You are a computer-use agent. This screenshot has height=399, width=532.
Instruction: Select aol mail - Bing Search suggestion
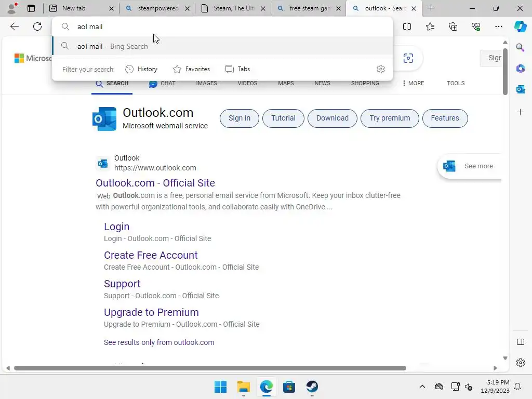222,46
